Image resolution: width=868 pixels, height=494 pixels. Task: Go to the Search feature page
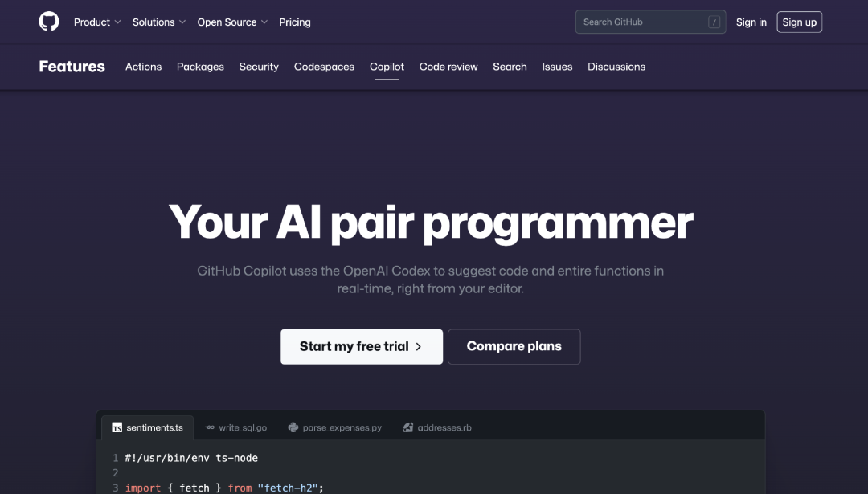[x=510, y=67]
